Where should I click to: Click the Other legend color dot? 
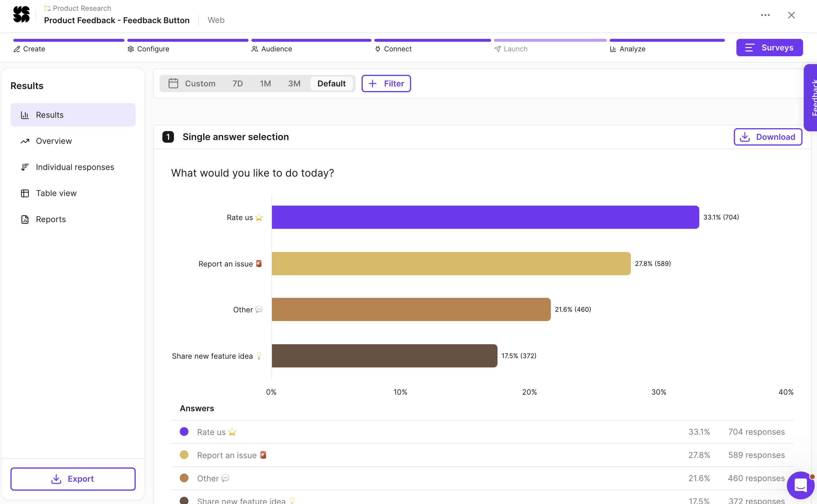coord(184,478)
